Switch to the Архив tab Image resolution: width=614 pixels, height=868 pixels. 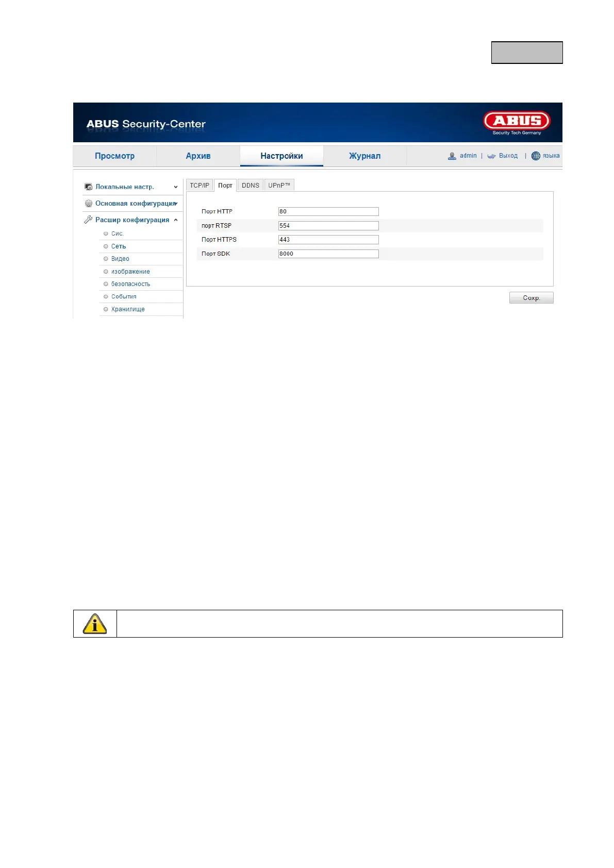[x=198, y=156]
